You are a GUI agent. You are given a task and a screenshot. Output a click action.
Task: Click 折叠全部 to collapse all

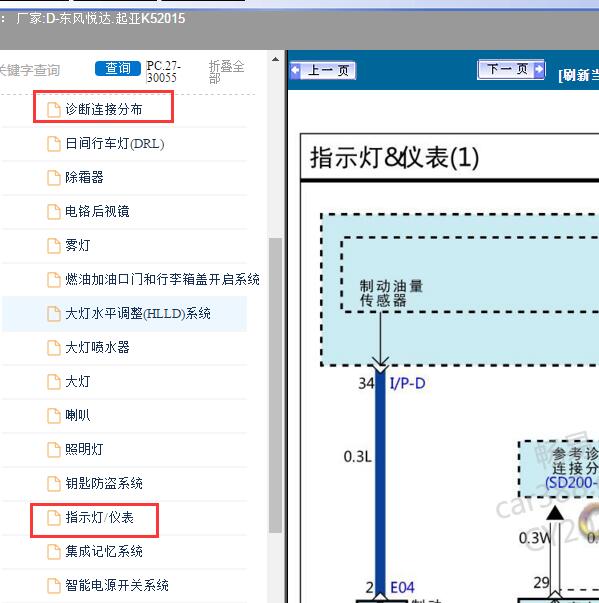(x=226, y=72)
